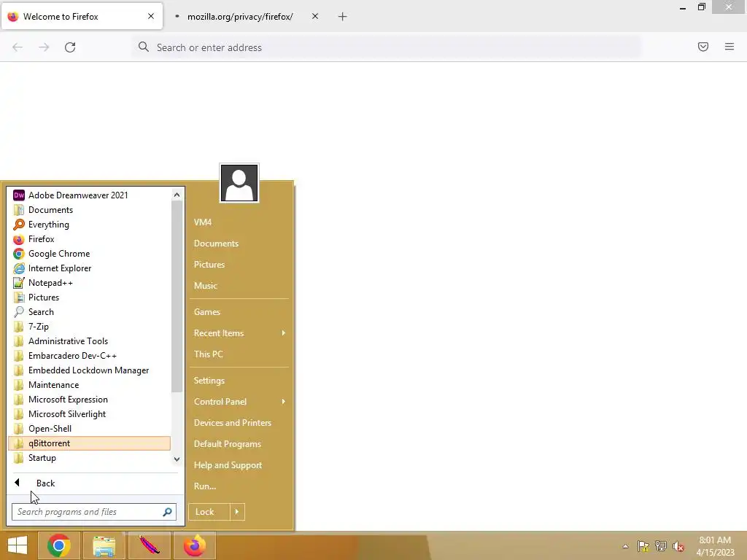Close the Welcome to Firefox tab
The height and width of the screenshot is (560, 747).
coord(151,16)
